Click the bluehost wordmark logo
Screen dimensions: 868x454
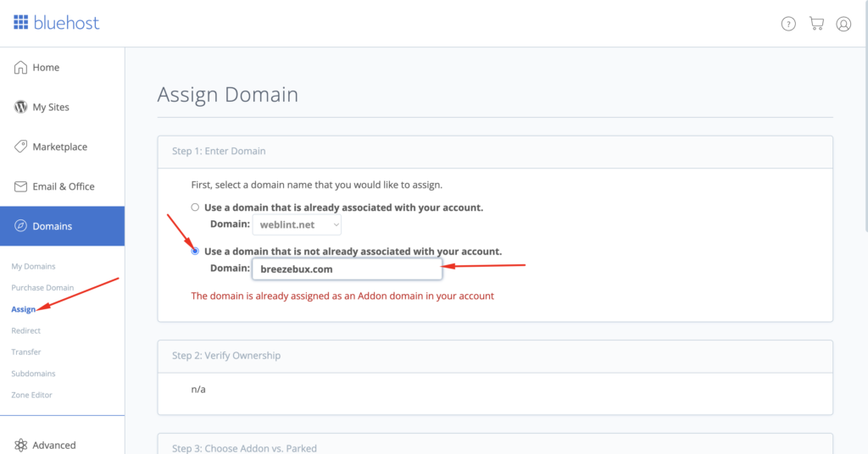(x=66, y=23)
